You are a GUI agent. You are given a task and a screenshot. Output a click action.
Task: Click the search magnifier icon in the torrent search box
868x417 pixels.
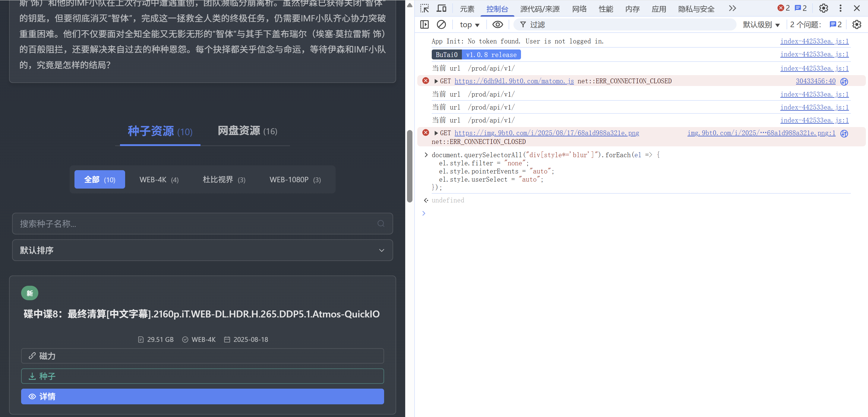[x=381, y=224]
